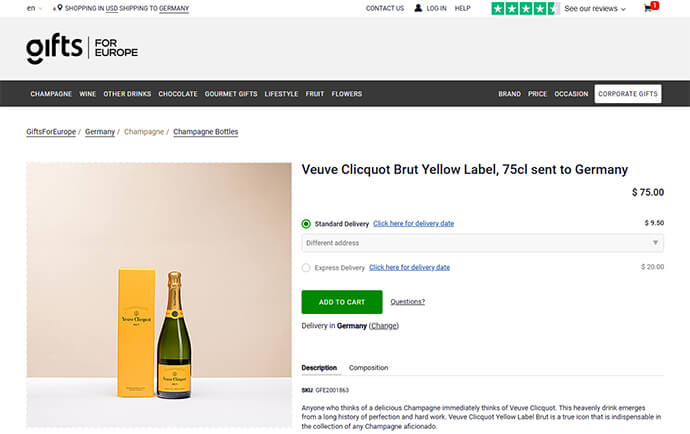
Task: Open the Chocolate menu category
Action: click(x=178, y=94)
